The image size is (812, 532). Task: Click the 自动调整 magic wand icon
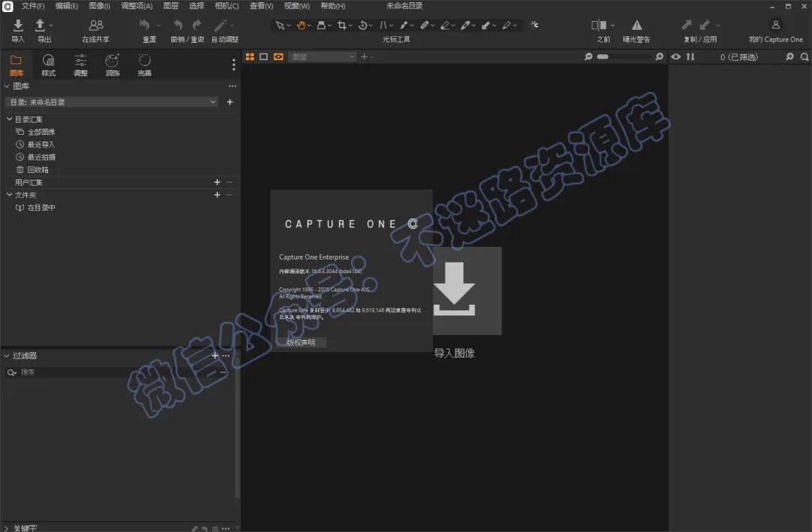pos(221,25)
